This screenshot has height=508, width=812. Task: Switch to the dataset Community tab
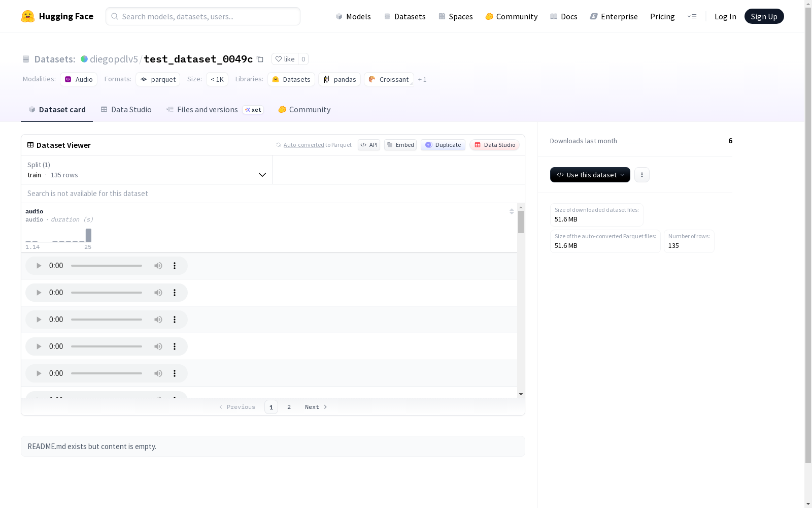point(304,110)
